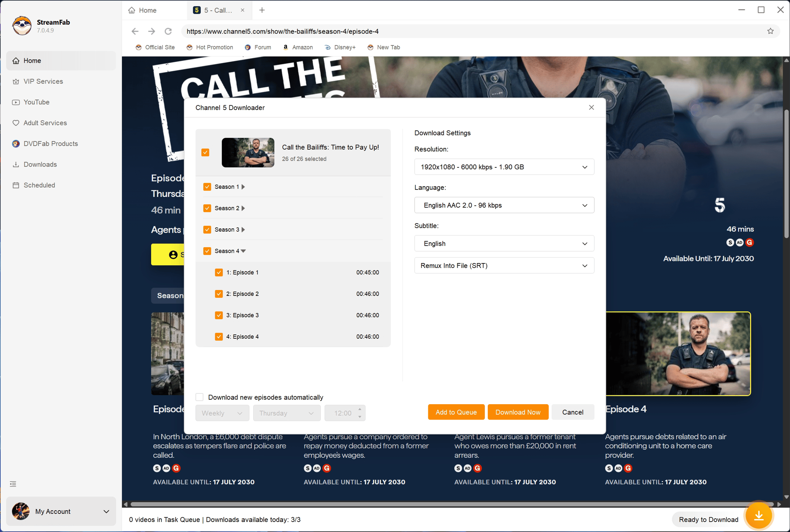Expand Season 2 episode list
Image resolution: width=790 pixels, height=532 pixels.
tap(243, 208)
